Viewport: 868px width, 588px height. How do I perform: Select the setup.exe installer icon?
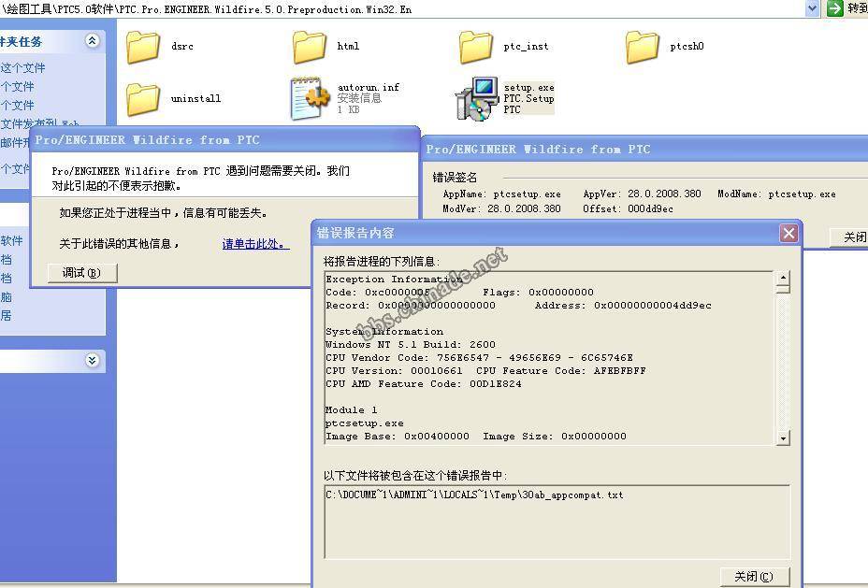coord(476,99)
